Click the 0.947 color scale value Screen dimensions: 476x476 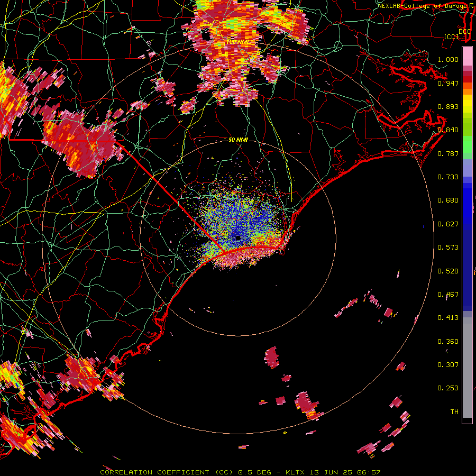[x=448, y=83]
